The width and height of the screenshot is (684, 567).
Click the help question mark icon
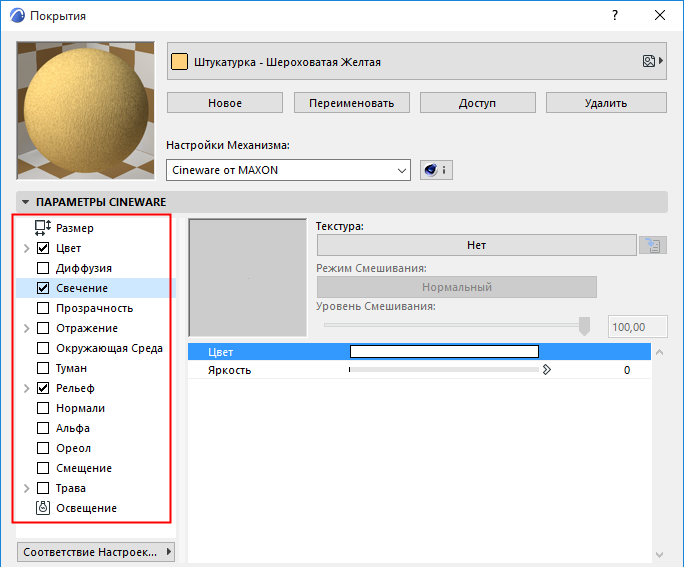pyautogui.click(x=615, y=15)
